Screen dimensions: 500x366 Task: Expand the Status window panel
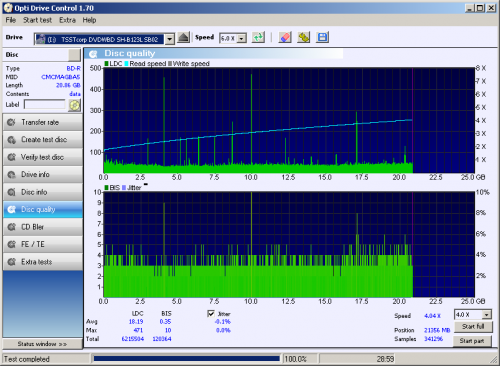coord(42,344)
